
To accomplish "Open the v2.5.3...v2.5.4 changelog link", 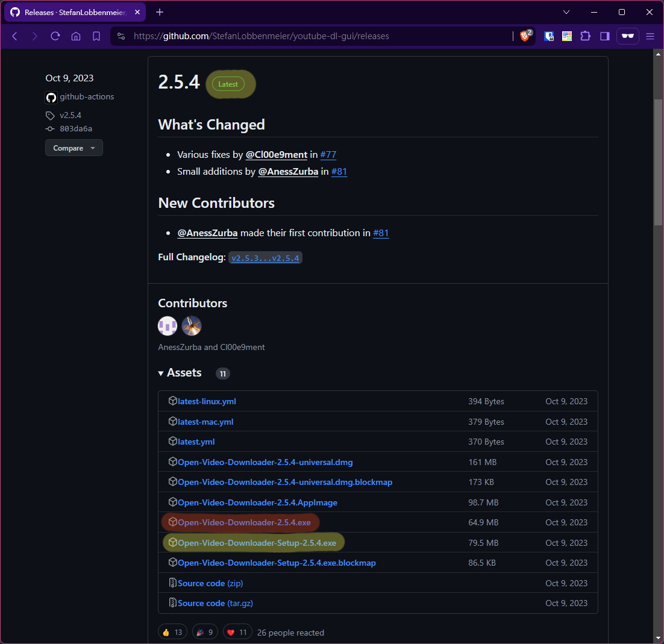I will [x=265, y=258].
